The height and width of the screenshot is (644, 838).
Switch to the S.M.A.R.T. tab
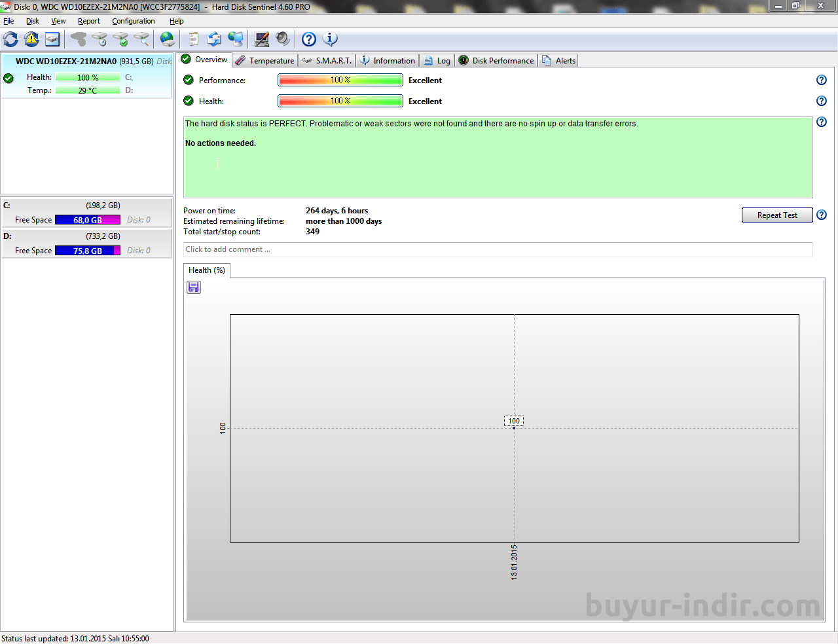[327, 60]
